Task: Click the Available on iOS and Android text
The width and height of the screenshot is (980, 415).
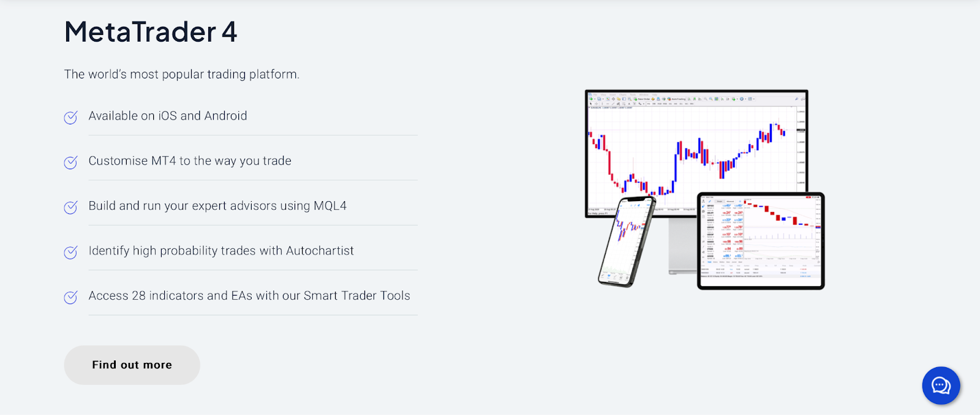Action: (168, 116)
